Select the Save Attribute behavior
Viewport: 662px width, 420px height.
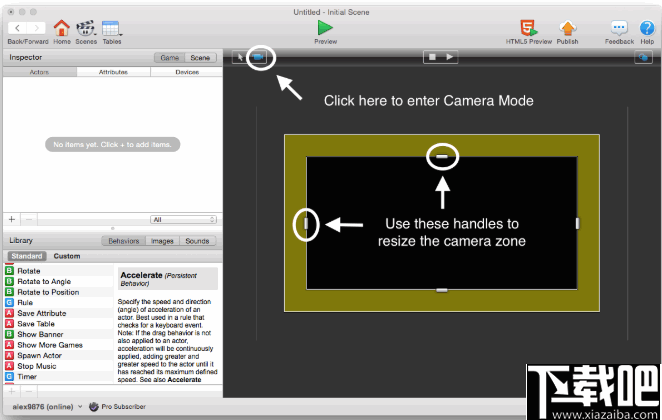(59, 313)
